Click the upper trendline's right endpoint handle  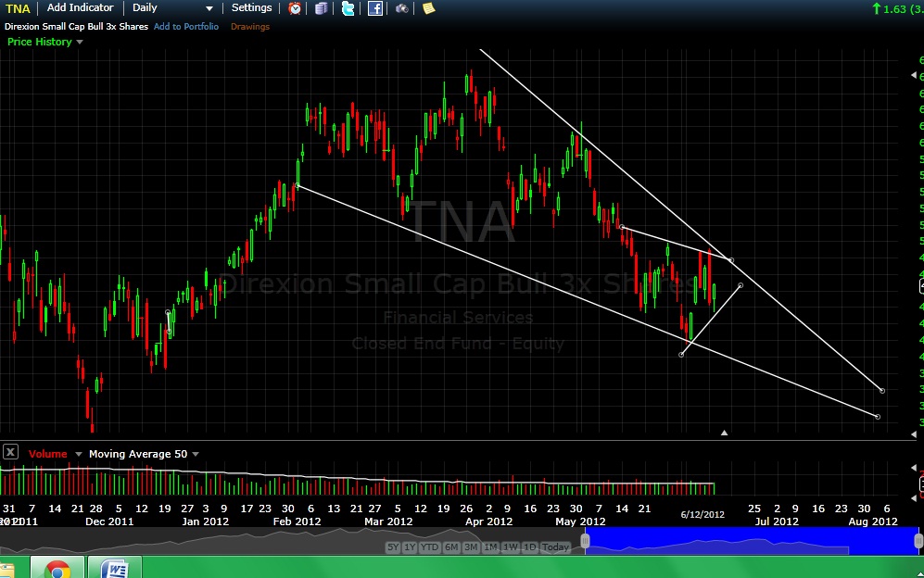click(x=882, y=390)
